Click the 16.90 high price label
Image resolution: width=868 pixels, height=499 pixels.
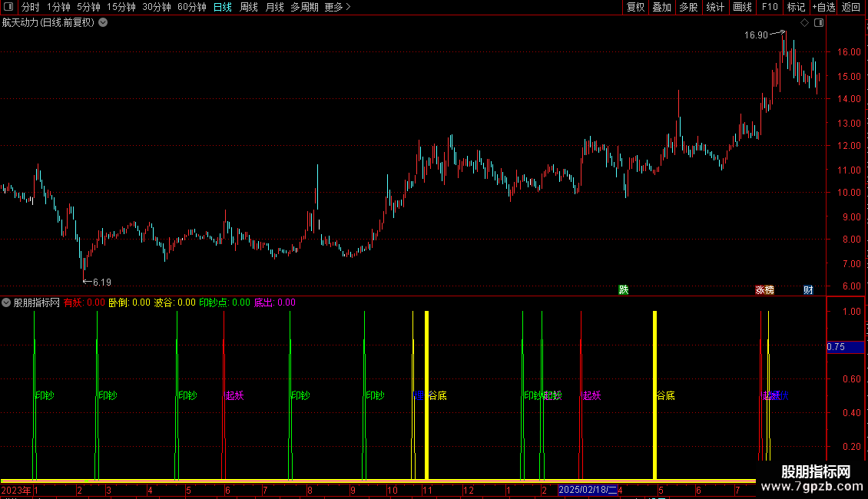[x=756, y=35]
